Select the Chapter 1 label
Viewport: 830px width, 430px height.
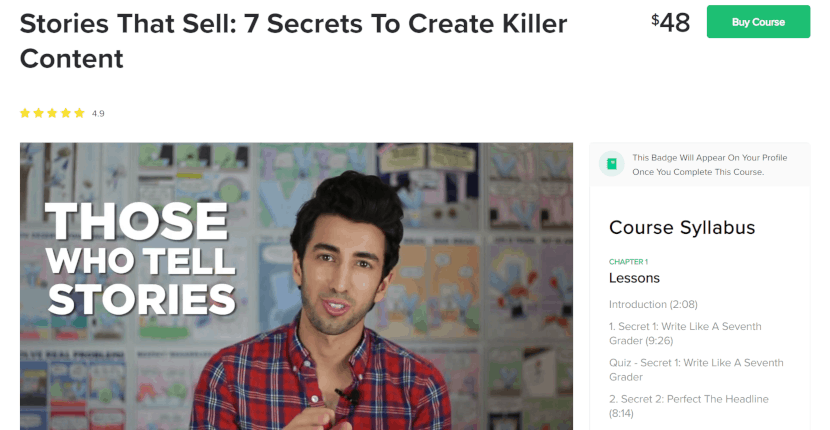tap(628, 262)
